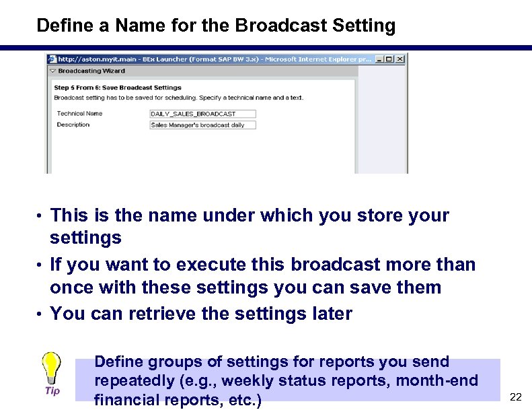Click the 'Step 5 From 6: Save Broadcast Settings' heading
The height and width of the screenshot is (410, 532).
pyautogui.click(x=118, y=88)
